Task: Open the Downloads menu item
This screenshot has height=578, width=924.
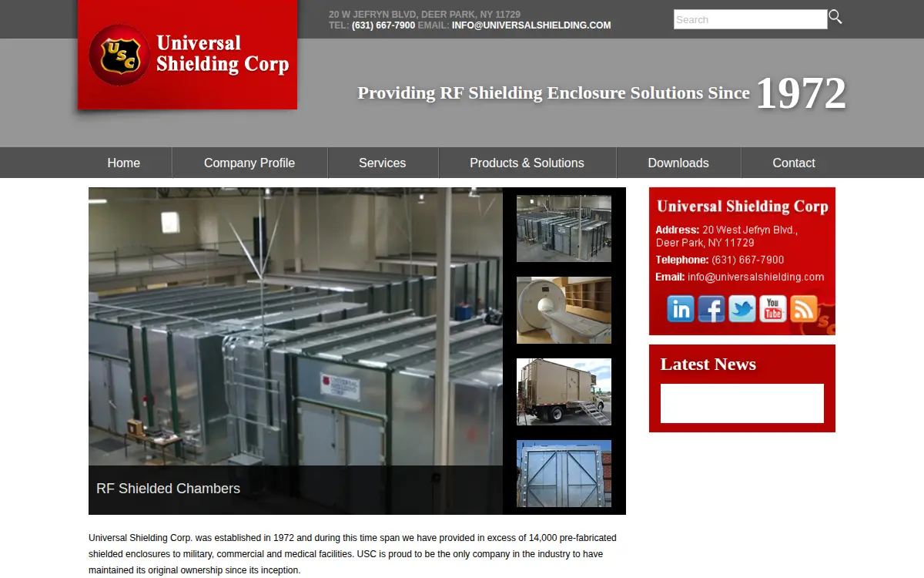Action: tap(678, 163)
